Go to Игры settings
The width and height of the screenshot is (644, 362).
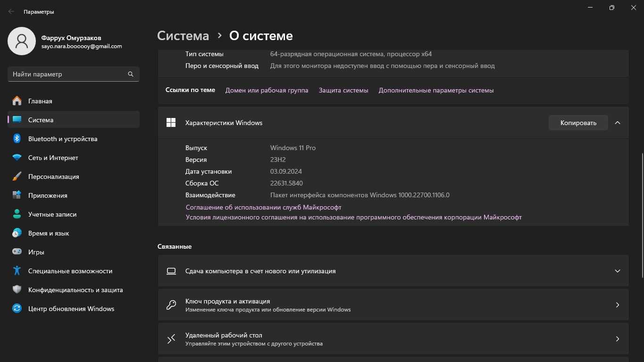[74, 252]
